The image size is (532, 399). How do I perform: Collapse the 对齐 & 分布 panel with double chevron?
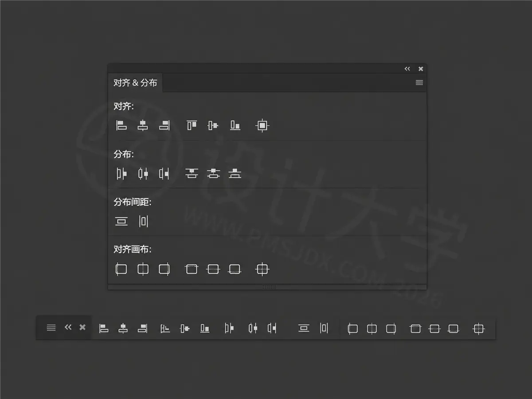pos(407,69)
